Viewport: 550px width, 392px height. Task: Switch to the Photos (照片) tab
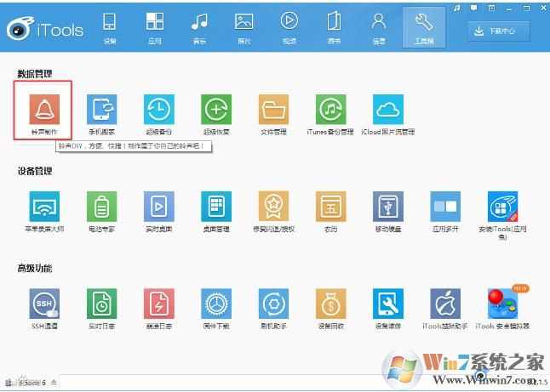[x=244, y=27]
